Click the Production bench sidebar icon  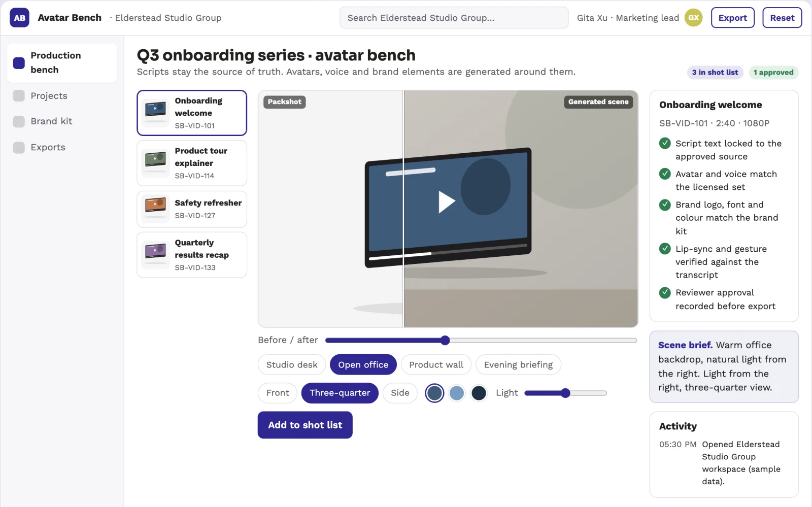(x=19, y=63)
